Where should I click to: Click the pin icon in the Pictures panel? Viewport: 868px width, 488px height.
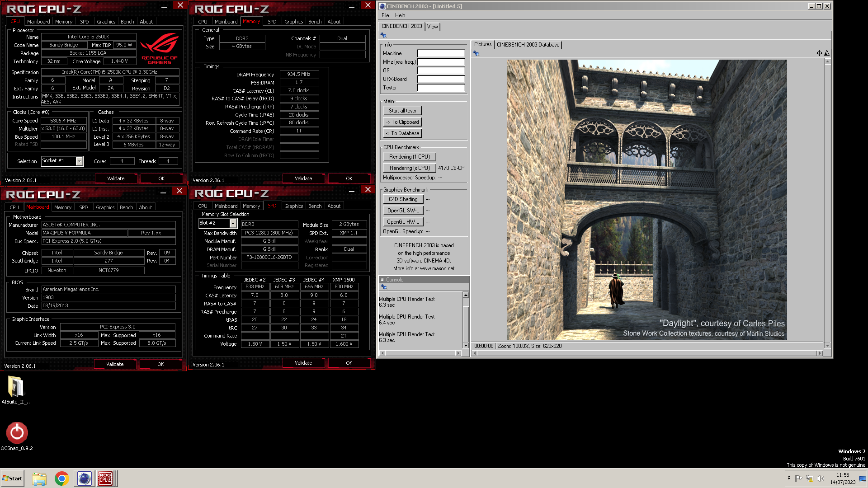[x=476, y=53]
